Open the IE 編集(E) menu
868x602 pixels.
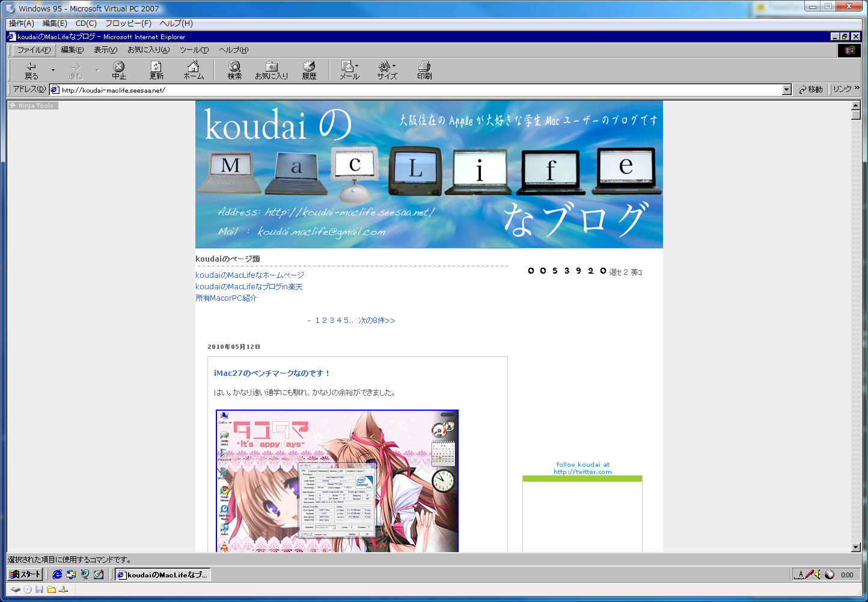tap(72, 50)
